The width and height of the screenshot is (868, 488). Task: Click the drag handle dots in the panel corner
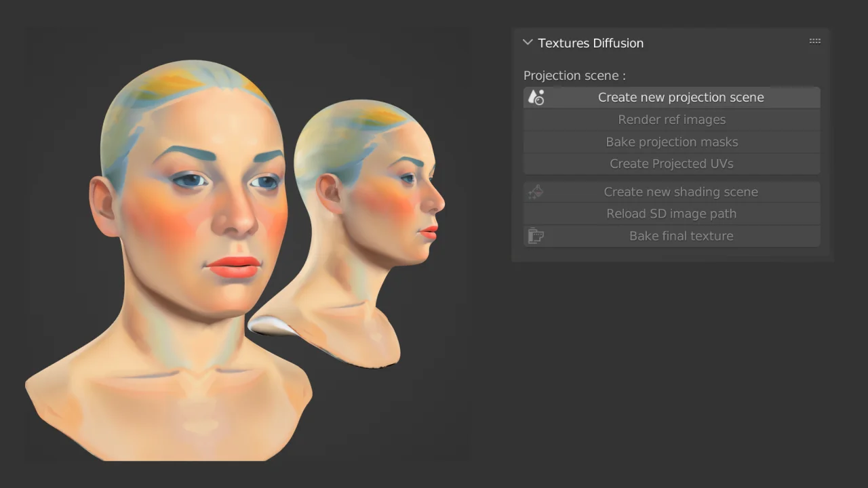tap(814, 41)
